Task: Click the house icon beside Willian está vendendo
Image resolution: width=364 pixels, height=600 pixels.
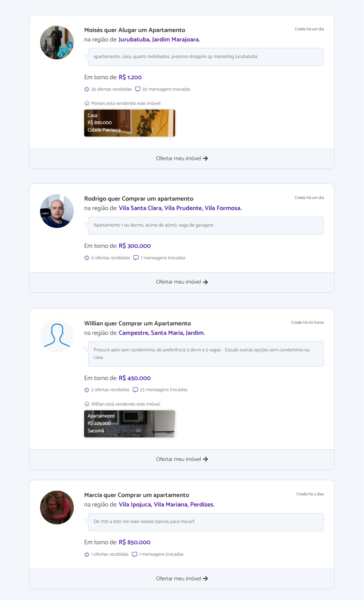Action: coord(87,404)
